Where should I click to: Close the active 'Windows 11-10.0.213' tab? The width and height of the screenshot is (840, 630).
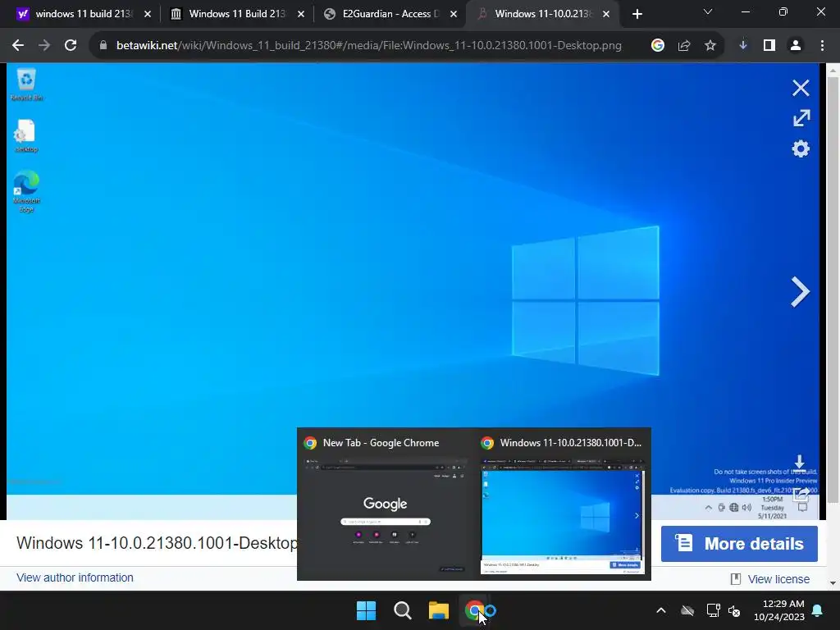[x=606, y=14]
